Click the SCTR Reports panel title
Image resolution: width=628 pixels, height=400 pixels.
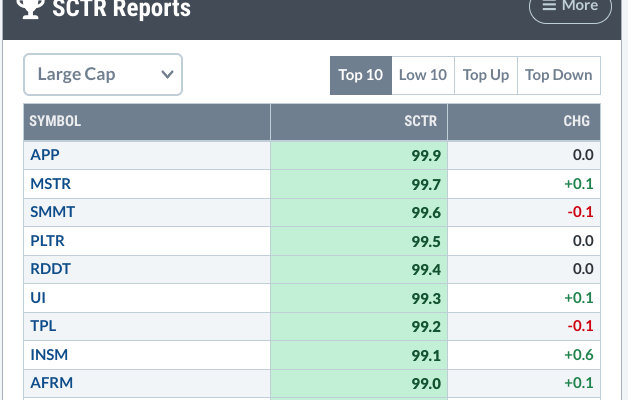click(x=121, y=8)
